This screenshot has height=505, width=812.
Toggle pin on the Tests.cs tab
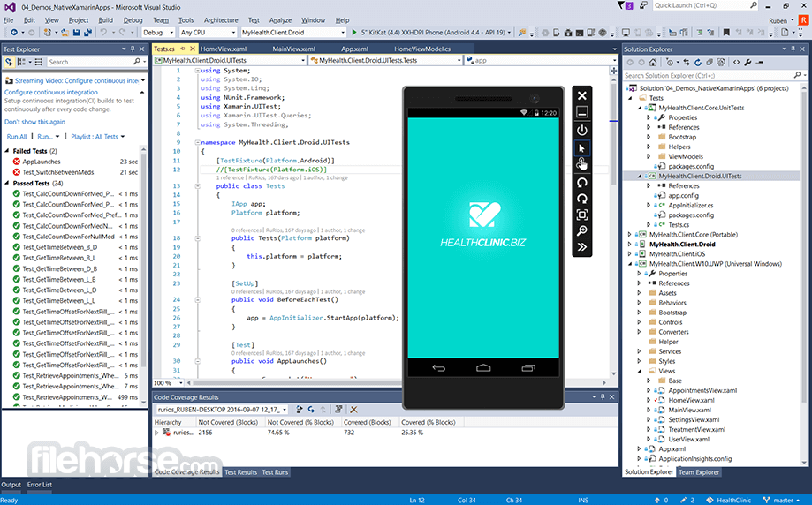pos(182,49)
